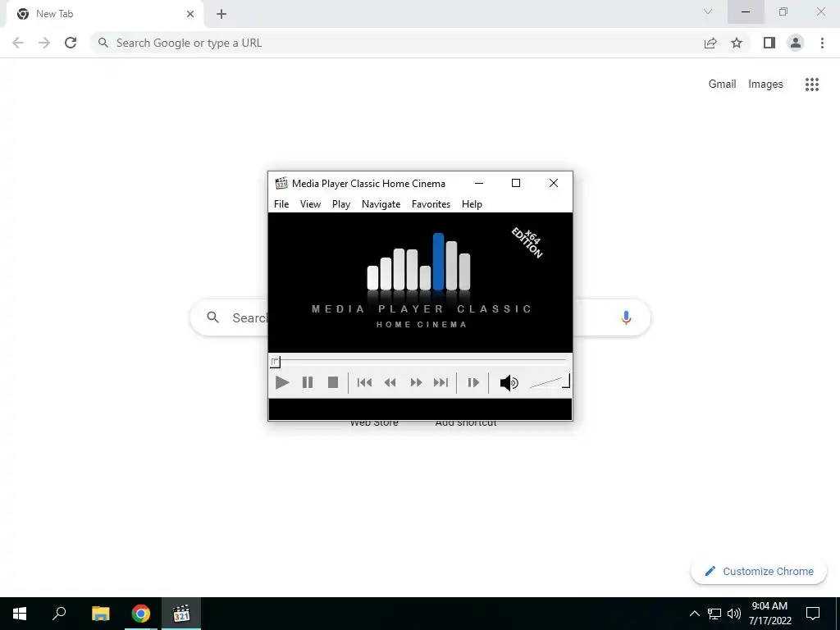Open system volume tray icon
The height and width of the screenshot is (630, 840).
(x=734, y=614)
